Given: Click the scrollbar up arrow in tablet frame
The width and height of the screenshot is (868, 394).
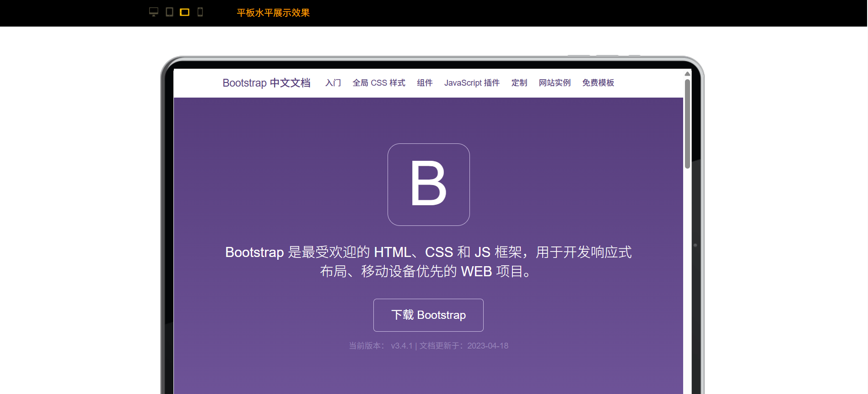Looking at the screenshot, I should click(x=687, y=74).
